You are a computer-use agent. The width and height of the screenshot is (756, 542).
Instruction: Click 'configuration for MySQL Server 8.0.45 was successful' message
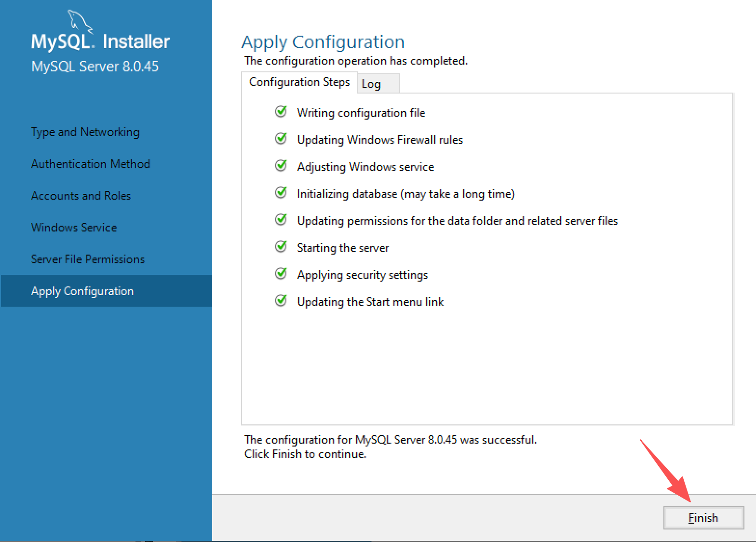point(391,440)
